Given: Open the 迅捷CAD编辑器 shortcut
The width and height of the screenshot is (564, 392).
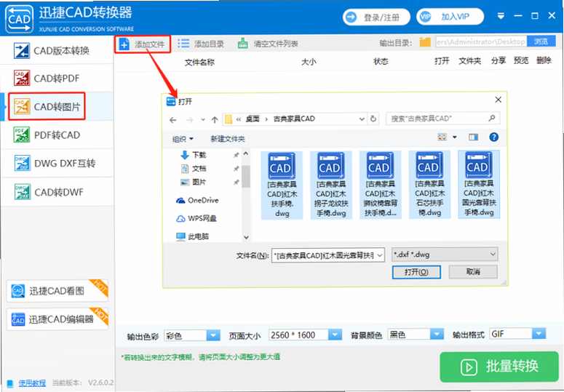Looking at the screenshot, I should [x=57, y=319].
